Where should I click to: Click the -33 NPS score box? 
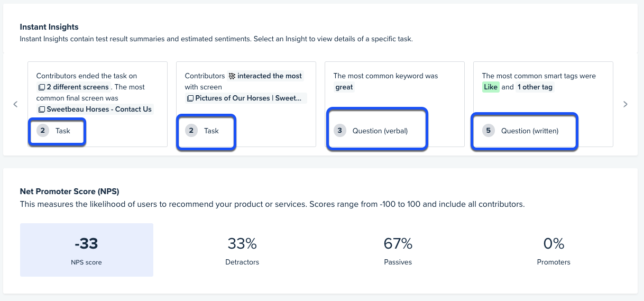point(87,250)
